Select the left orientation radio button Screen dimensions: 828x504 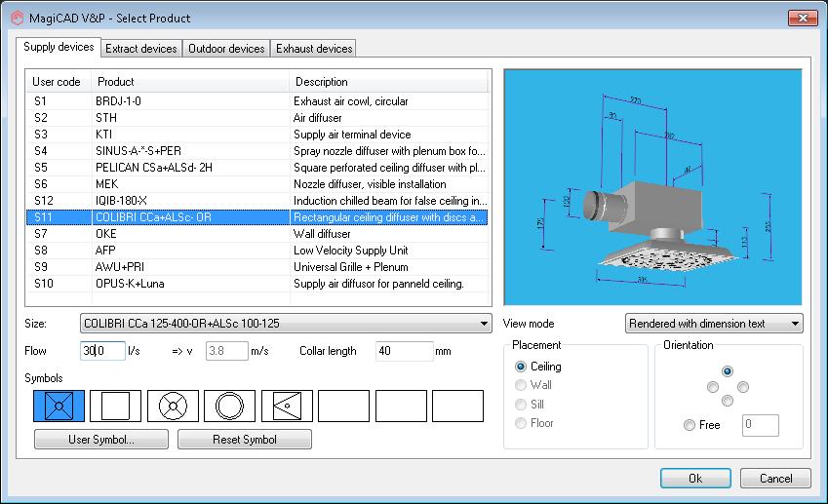713,387
